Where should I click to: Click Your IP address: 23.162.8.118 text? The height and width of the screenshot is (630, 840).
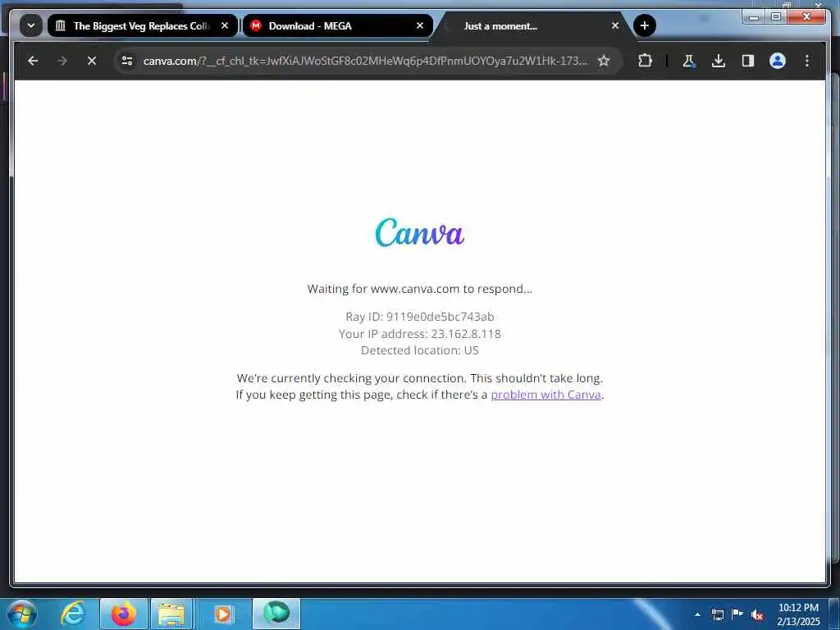click(419, 334)
